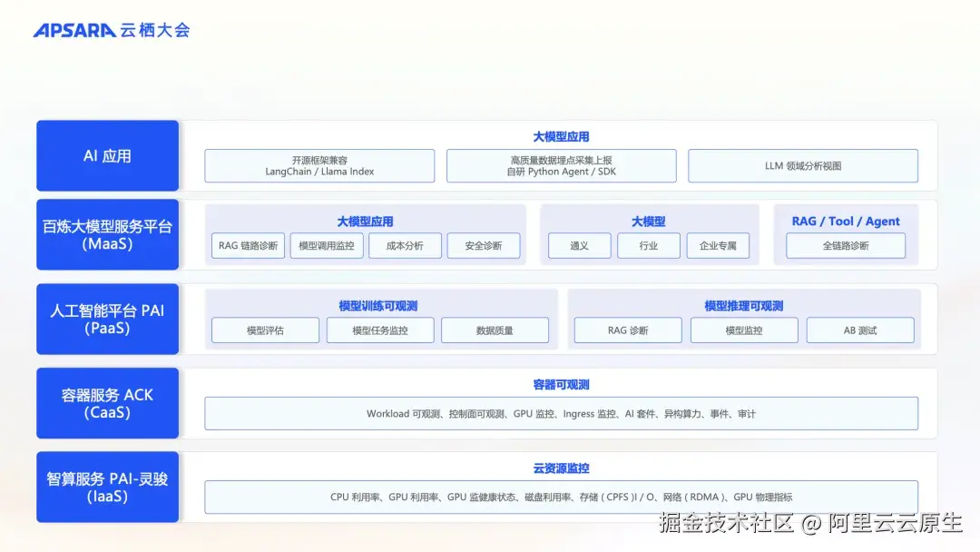Click the 通义 model item
The image size is (980, 552).
point(579,245)
